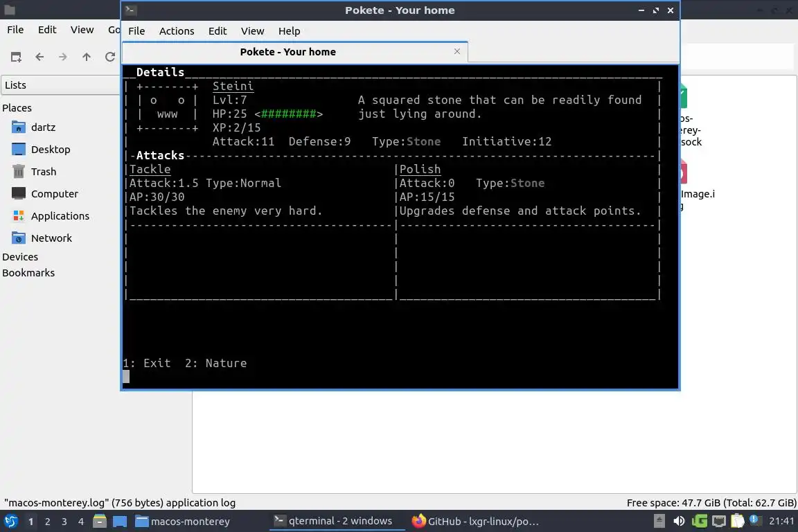Image resolution: width=798 pixels, height=532 pixels.
Task: Open qterminal Help menu
Action: [289, 31]
